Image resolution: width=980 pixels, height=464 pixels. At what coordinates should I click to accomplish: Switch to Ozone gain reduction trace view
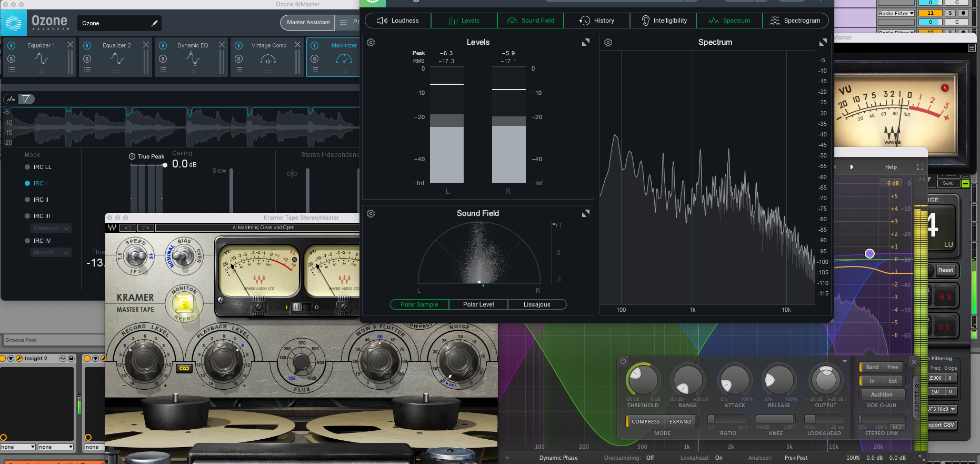coord(26,99)
